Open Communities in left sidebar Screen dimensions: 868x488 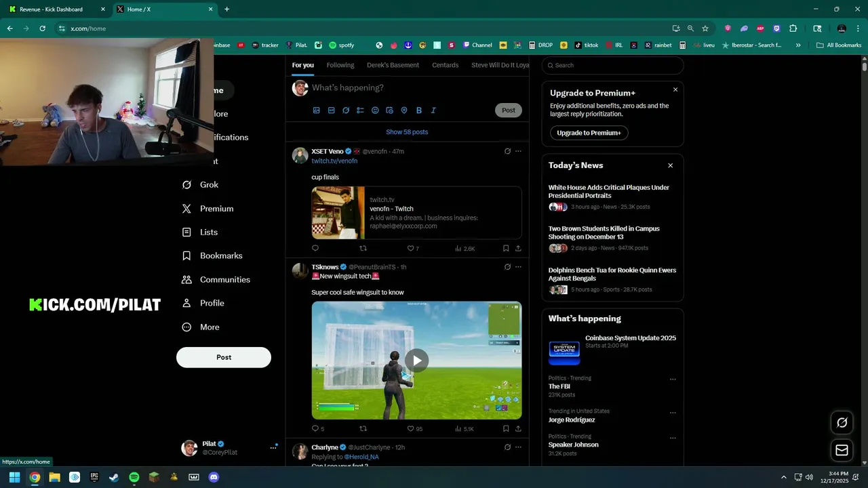[216, 280]
